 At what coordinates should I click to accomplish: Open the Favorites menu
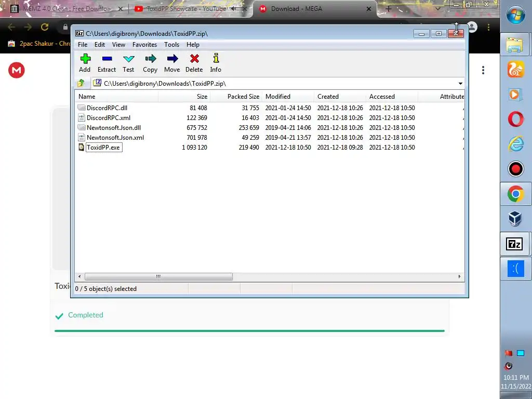144,45
